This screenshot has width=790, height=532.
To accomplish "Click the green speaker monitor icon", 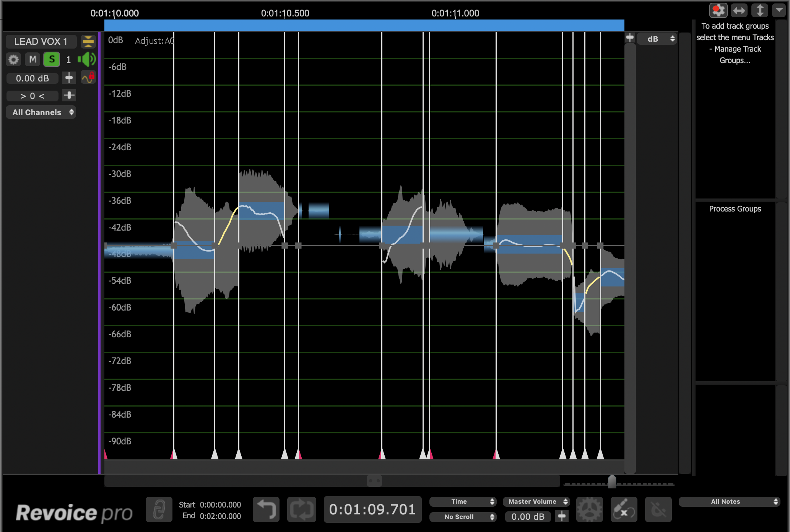I will pos(87,59).
